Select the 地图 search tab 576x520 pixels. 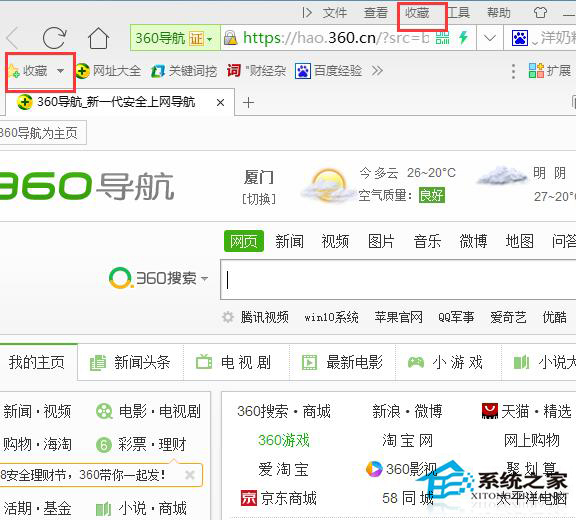tap(519, 241)
